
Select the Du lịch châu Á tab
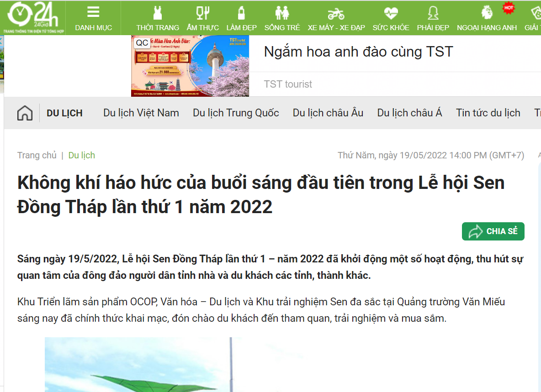pyautogui.click(x=409, y=113)
